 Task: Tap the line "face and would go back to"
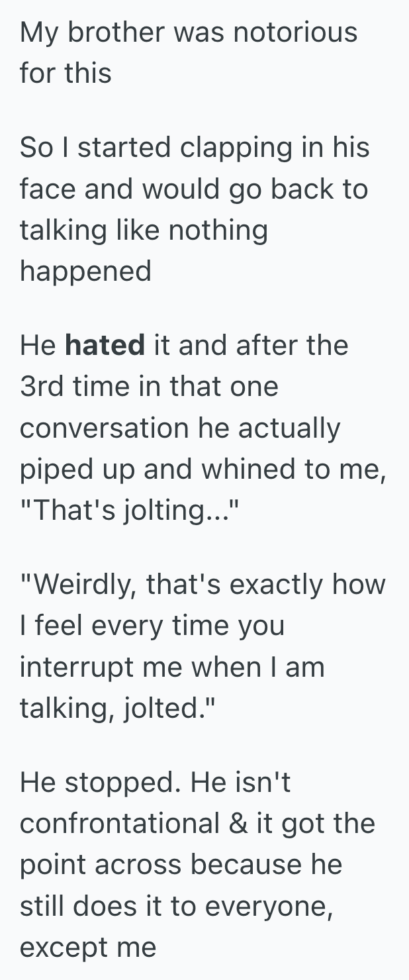[x=193, y=189]
